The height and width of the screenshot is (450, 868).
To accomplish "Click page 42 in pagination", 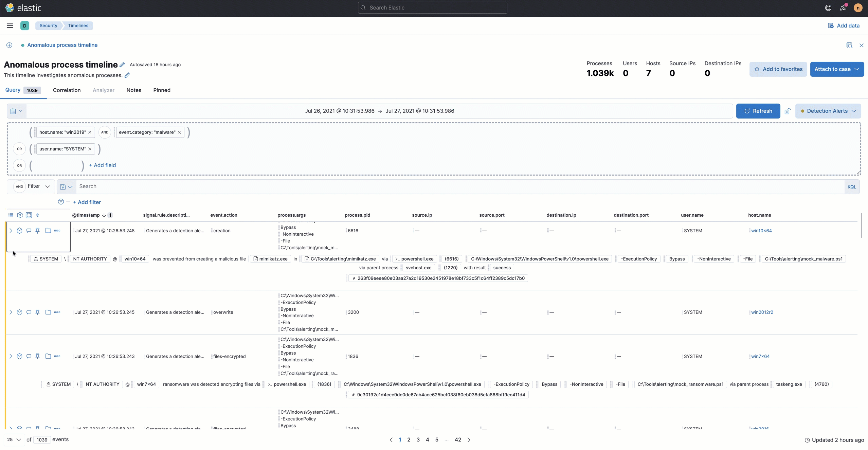I will coord(457,439).
